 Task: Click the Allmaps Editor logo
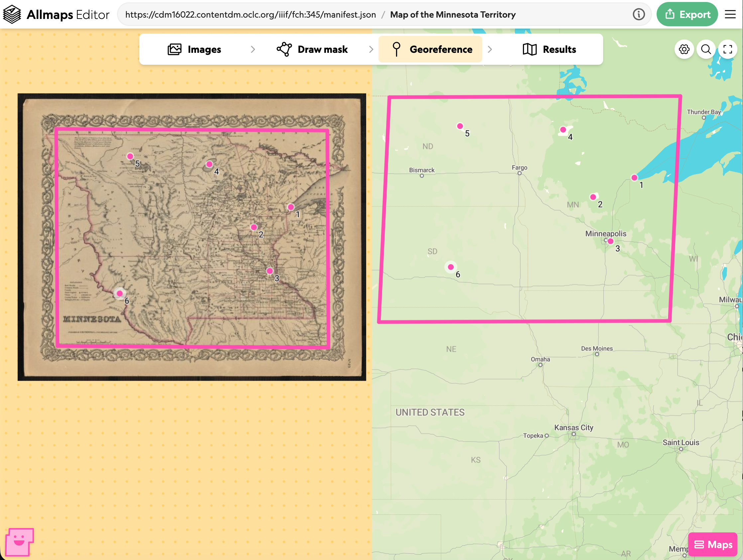coord(56,14)
